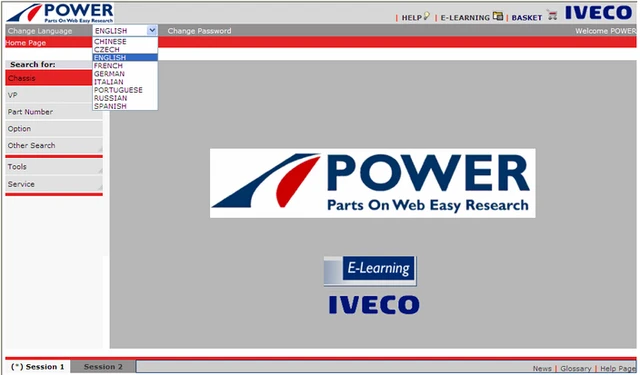This screenshot has height=375, width=640.
Task: Open Help Page footer link
Action: tap(618, 368)
